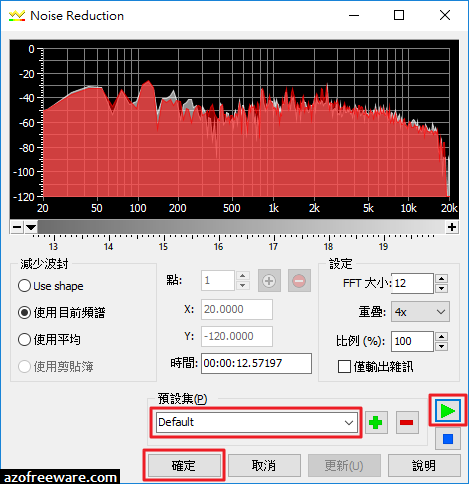Click in the 比例 (%) value field
Screen dimensions: 469x484
click(x=412, y=341)
